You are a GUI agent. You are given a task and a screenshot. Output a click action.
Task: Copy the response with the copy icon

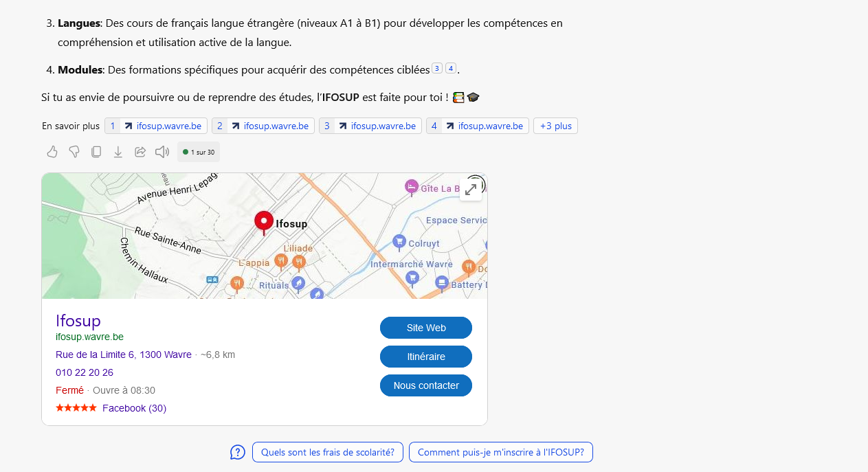[x=96, y=152]
